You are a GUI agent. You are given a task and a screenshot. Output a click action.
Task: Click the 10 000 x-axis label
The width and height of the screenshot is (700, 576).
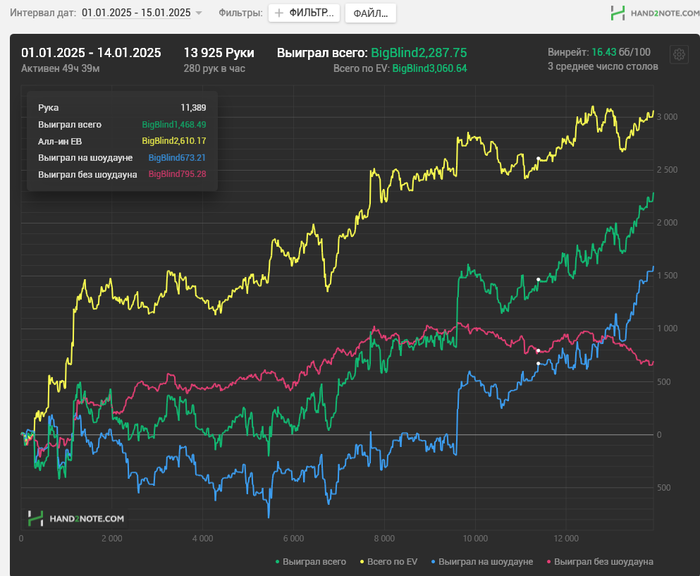(x=475, y=538)
